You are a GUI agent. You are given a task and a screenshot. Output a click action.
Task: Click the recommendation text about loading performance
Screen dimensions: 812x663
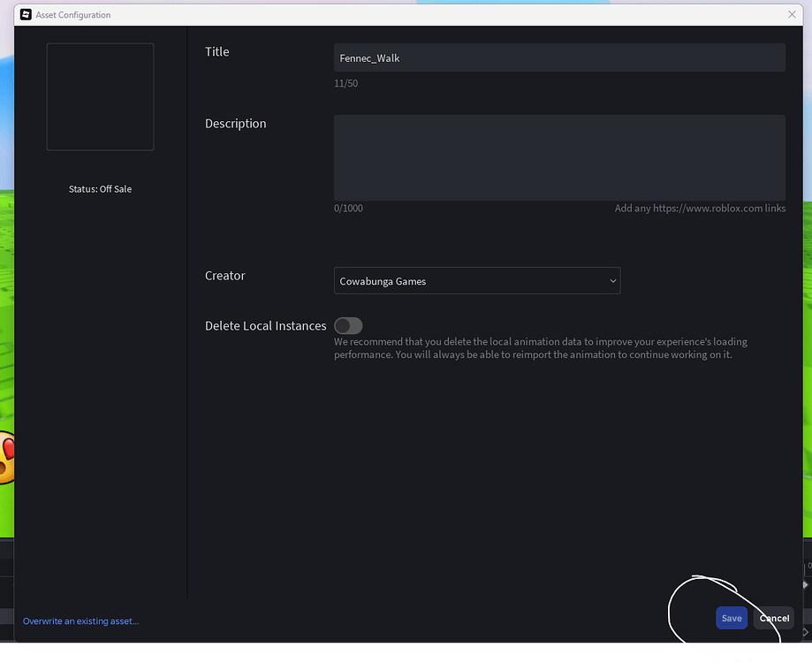(541, 348)
